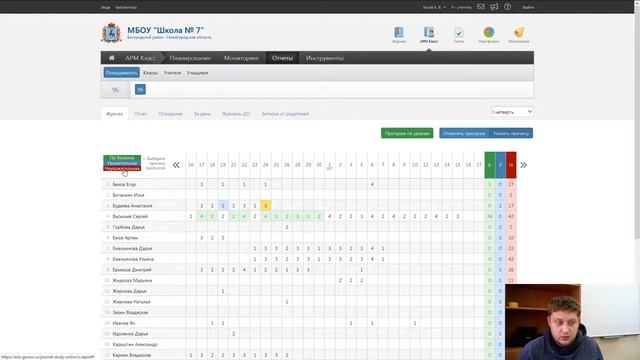
Task: Switch to the Записки от родителей tab
Action: [x=285, y=114]
